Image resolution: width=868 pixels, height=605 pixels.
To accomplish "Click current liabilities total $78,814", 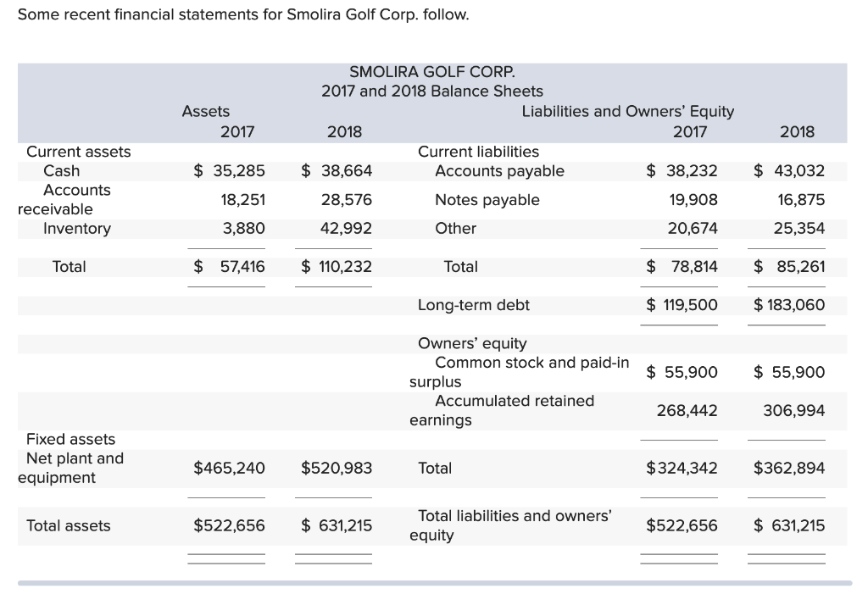I will coord(682,267).
